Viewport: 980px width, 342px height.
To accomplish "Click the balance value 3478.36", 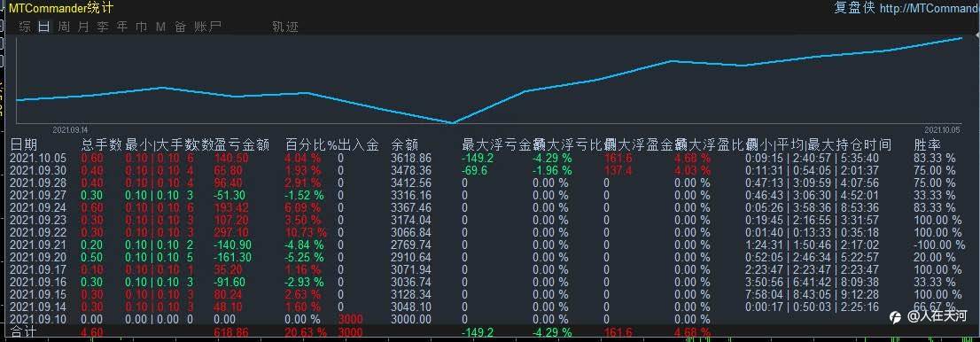I will [411, 171].
